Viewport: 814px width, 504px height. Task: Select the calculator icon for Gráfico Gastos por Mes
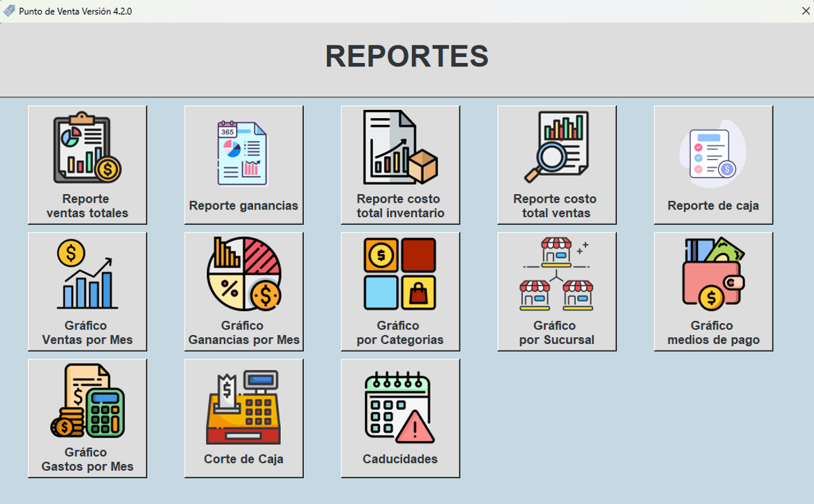click(x=87, y=401)
